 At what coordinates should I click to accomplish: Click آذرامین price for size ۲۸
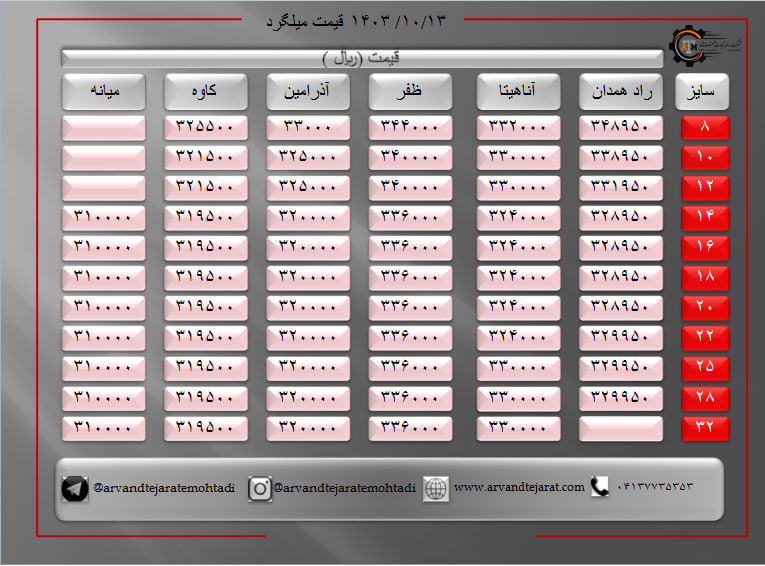pos(308,398)
